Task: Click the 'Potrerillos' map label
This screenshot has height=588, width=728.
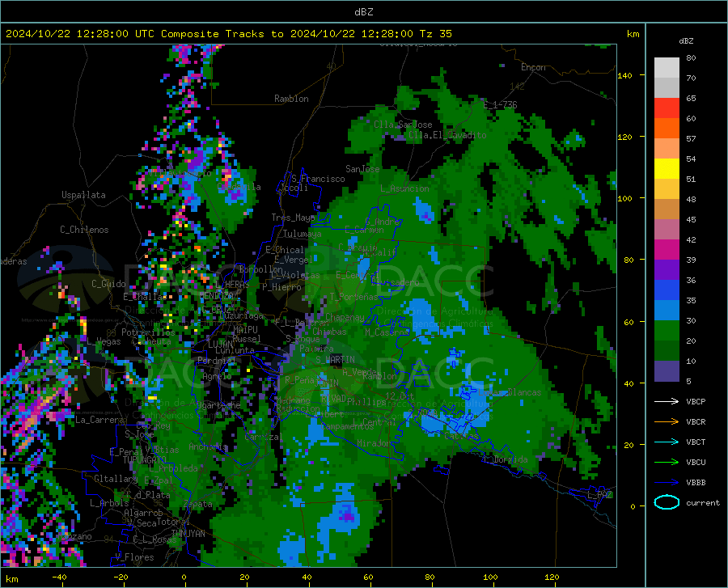Action: point(148,332)
